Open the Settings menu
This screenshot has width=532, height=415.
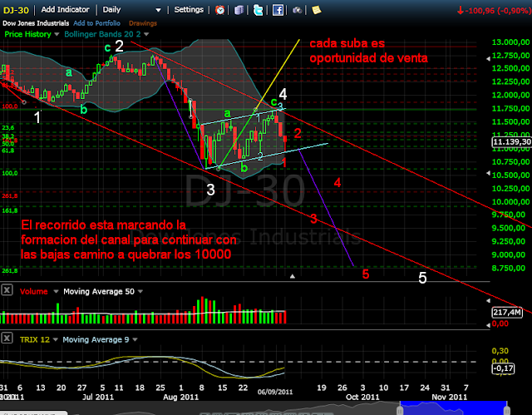coord(189,9)
